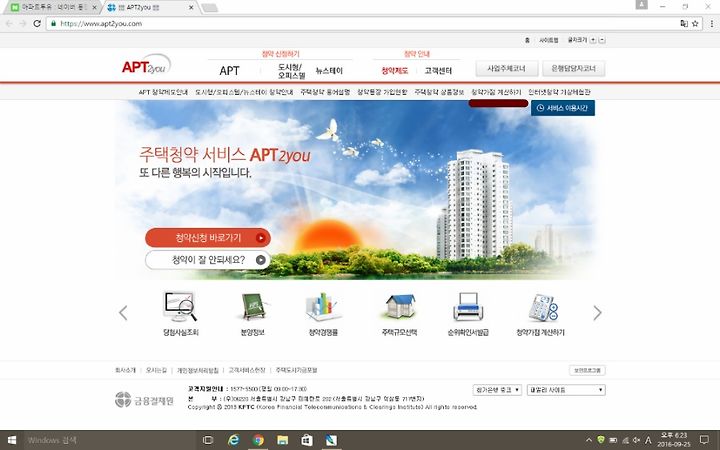Viewport: 720px width, 450px height.
Task: Select the 뉴스테이 menu item
Action: [x=329, y=71]
